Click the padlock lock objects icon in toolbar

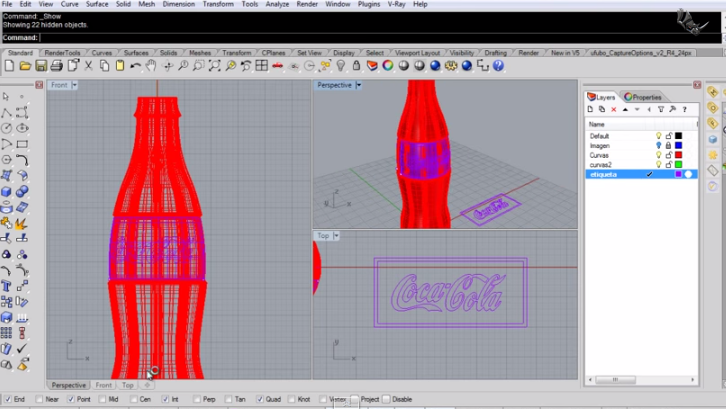356,66
